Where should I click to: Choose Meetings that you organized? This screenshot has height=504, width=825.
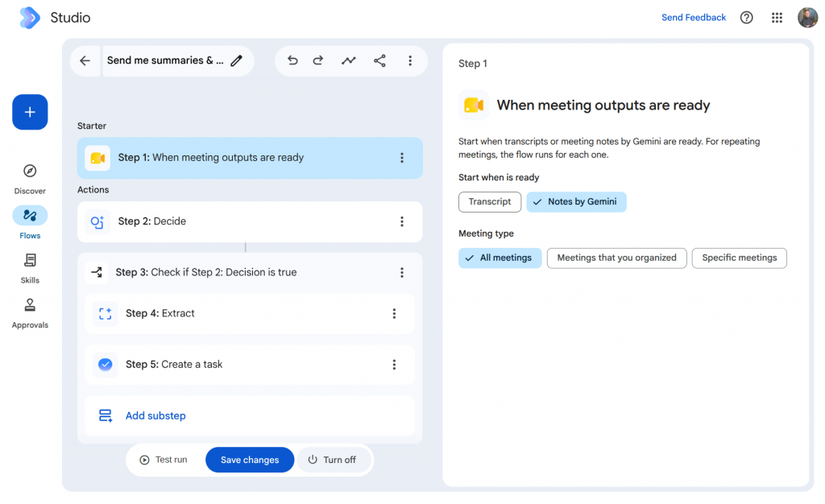[x=616, y=258]
